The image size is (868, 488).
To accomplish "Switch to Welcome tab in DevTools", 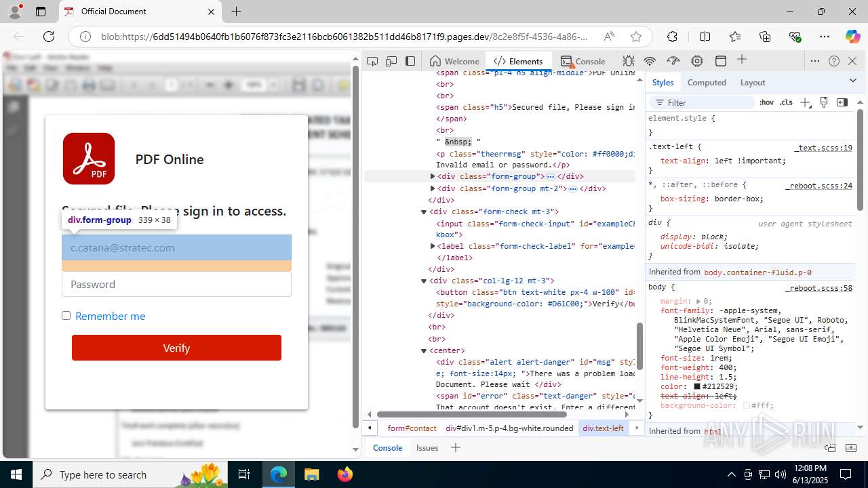I will (x=454, y=61).
